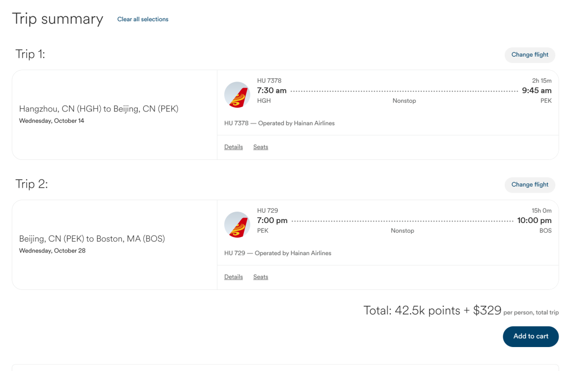Screen dimensions: 588x371
Task: Open Details for the Beijing to Boston flight
Action: (x=234, y=277)
